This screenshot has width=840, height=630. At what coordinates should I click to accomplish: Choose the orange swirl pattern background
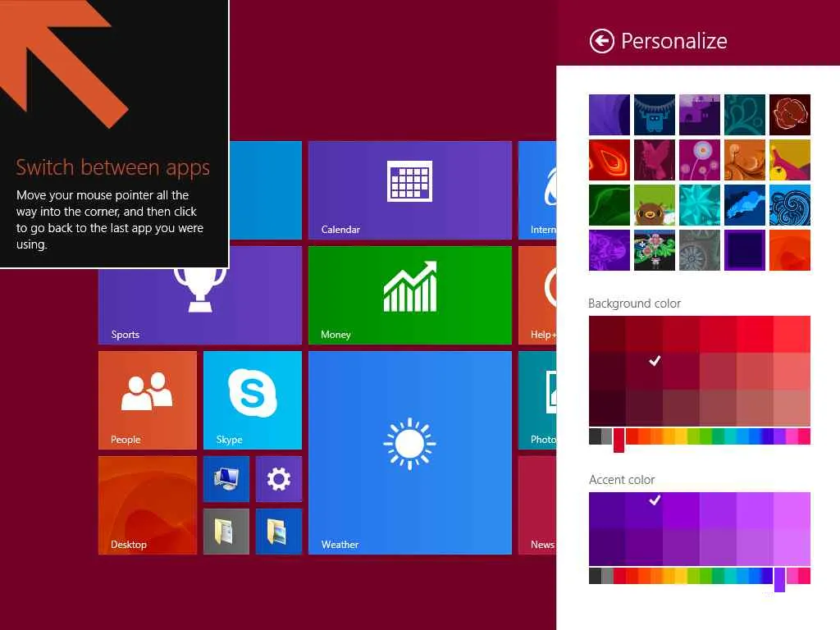pyautogui.click(x=745, y=160)
